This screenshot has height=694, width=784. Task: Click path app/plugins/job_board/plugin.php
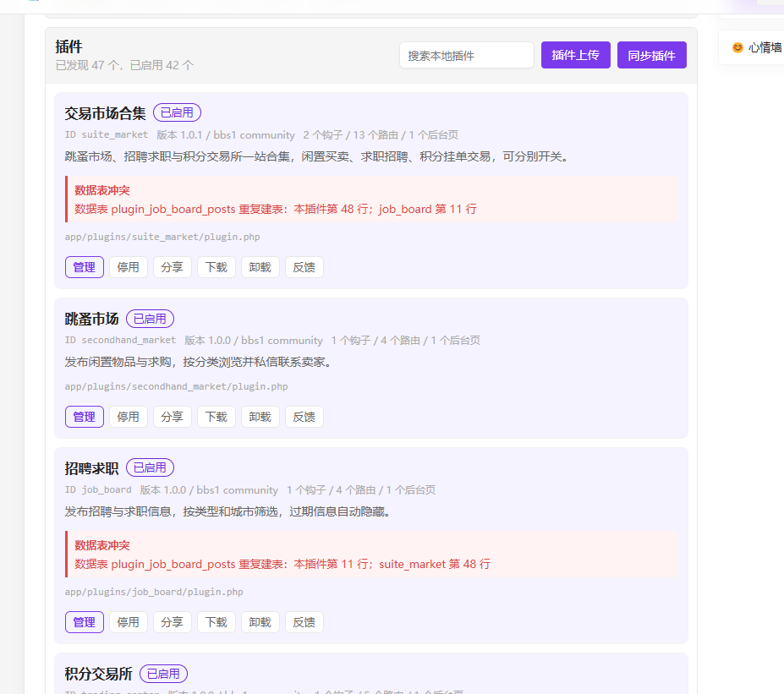[x=154, y=592]
